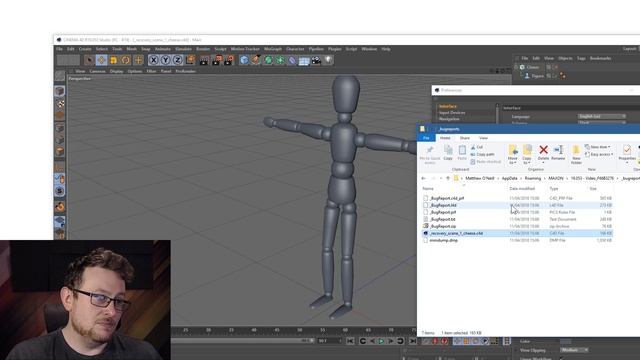Add a camera object
640x360 pixels.
point(316,60)
